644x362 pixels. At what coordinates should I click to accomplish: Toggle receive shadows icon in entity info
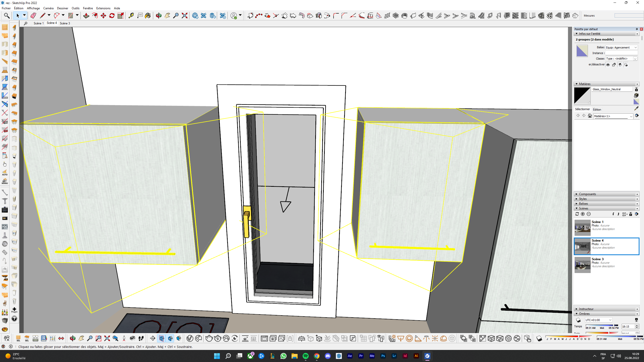click(620, 65)
